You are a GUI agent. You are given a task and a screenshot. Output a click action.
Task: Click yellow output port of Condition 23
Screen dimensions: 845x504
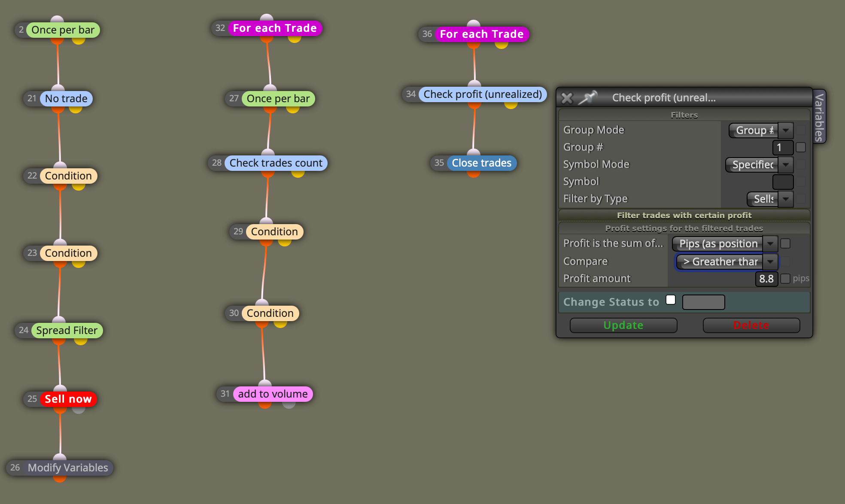tap(79, 264)
